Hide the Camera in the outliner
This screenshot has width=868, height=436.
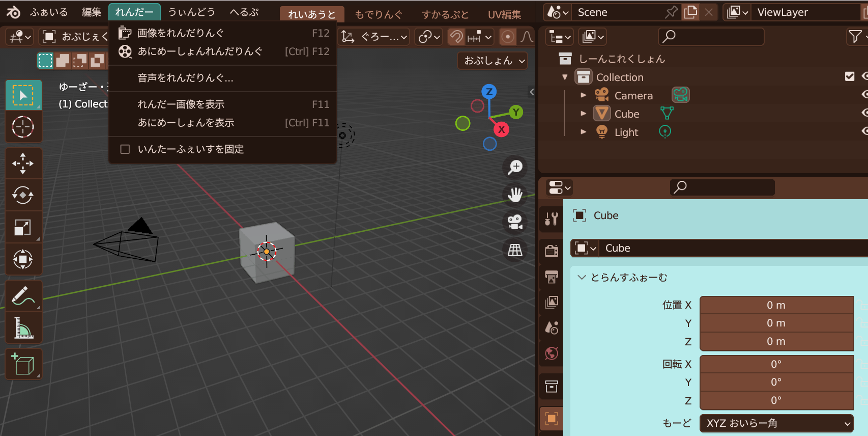[864, 95]
